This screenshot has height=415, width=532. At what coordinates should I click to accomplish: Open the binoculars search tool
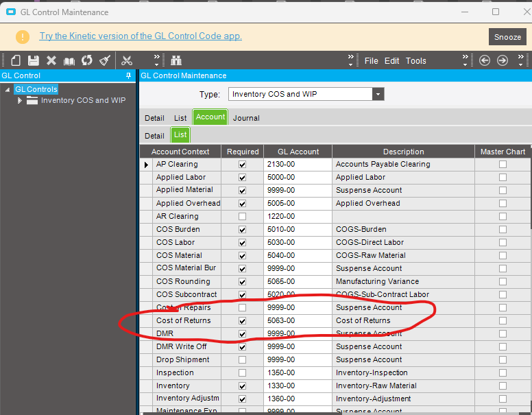176,61
